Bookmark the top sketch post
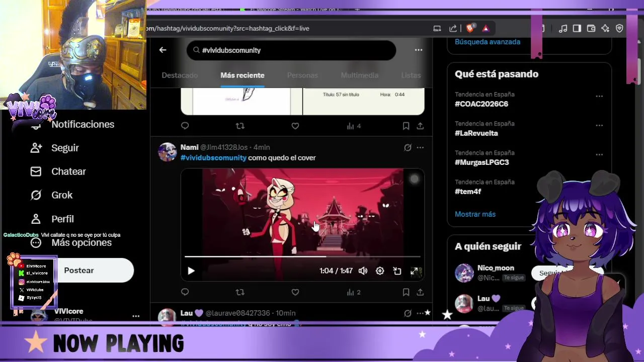This screenshot has height=362, width=644. pos(406,126)
